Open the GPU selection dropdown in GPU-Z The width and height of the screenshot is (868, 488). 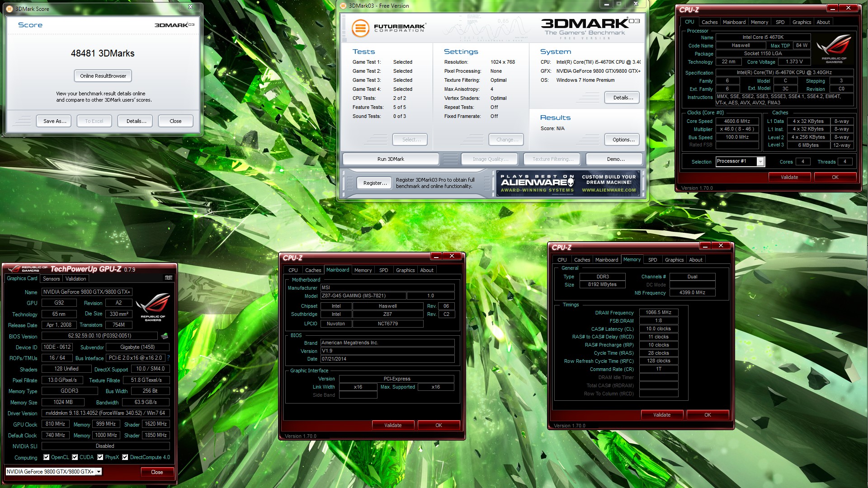[x=99, y=472]
